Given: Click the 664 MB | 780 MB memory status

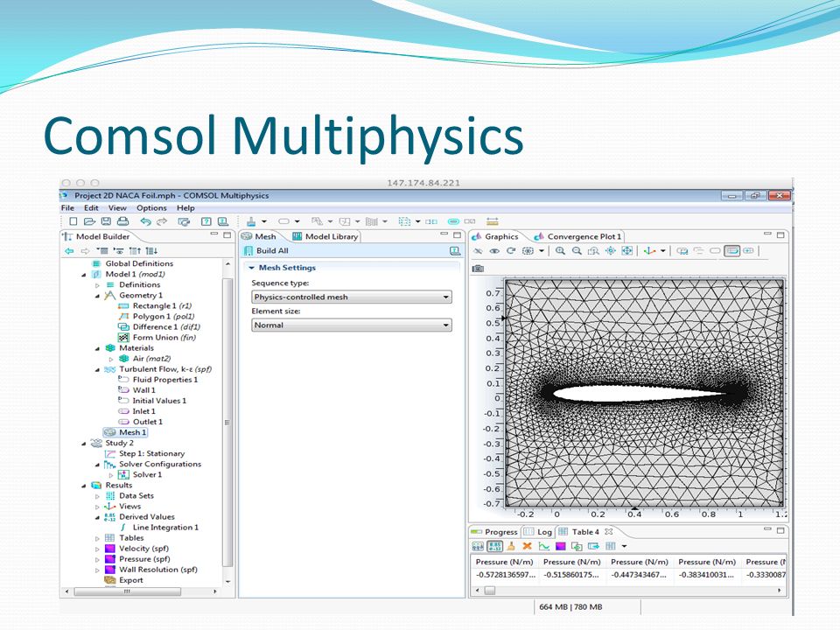Looking at the screenshot, I should pos(570,607).
